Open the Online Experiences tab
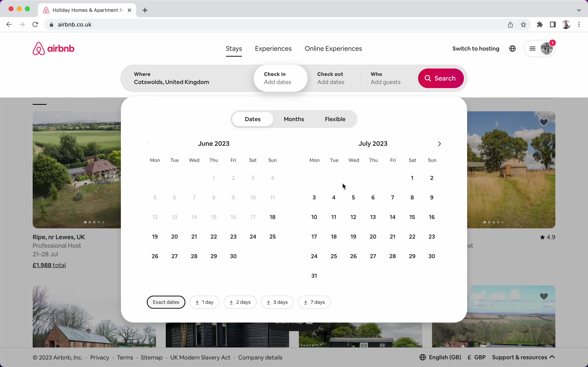Viewport: 588px width, 367px height. (333, 48)
